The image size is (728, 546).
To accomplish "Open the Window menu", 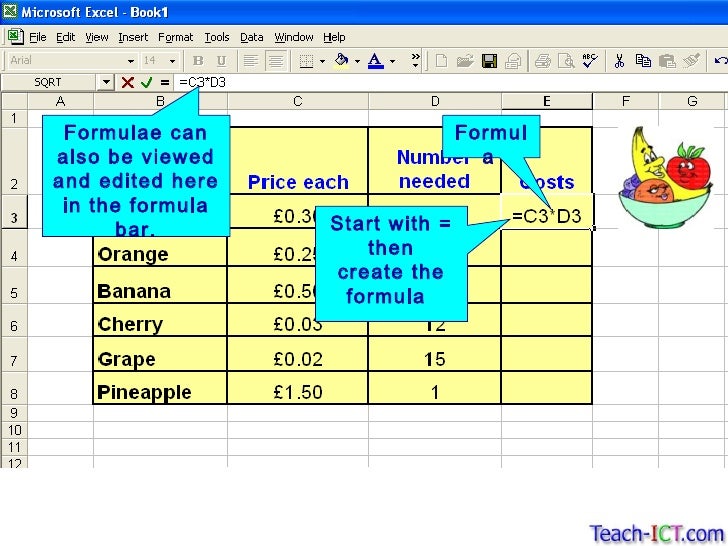I will click(x=293, y=37).
